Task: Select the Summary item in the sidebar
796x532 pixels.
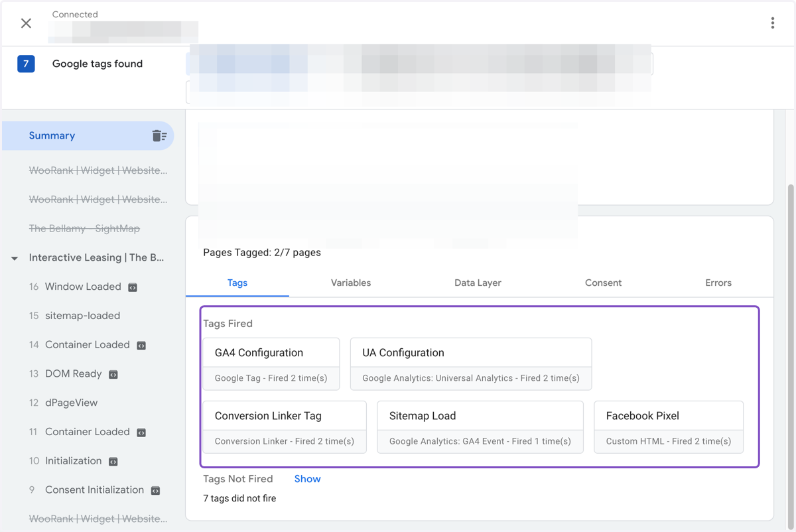Action: click(88, 135)
